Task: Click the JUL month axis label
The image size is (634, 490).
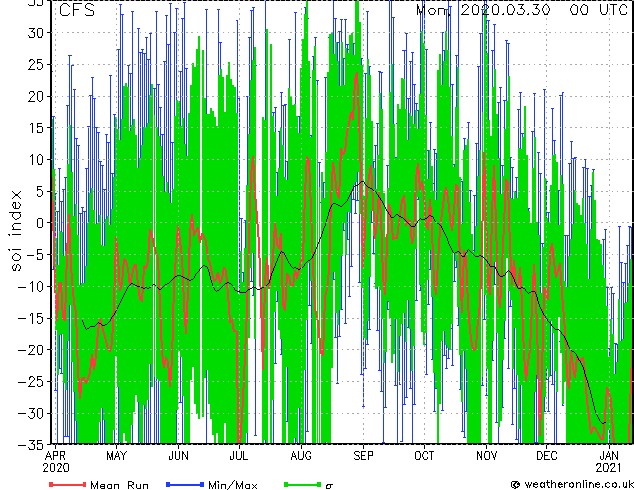Action: [x=239, y=456]
